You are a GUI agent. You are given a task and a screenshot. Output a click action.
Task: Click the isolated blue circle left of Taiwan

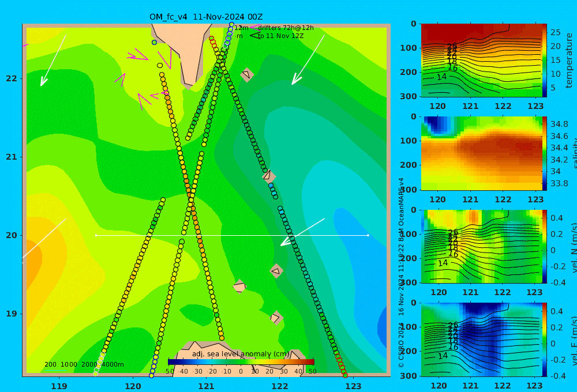click(154, 42)
